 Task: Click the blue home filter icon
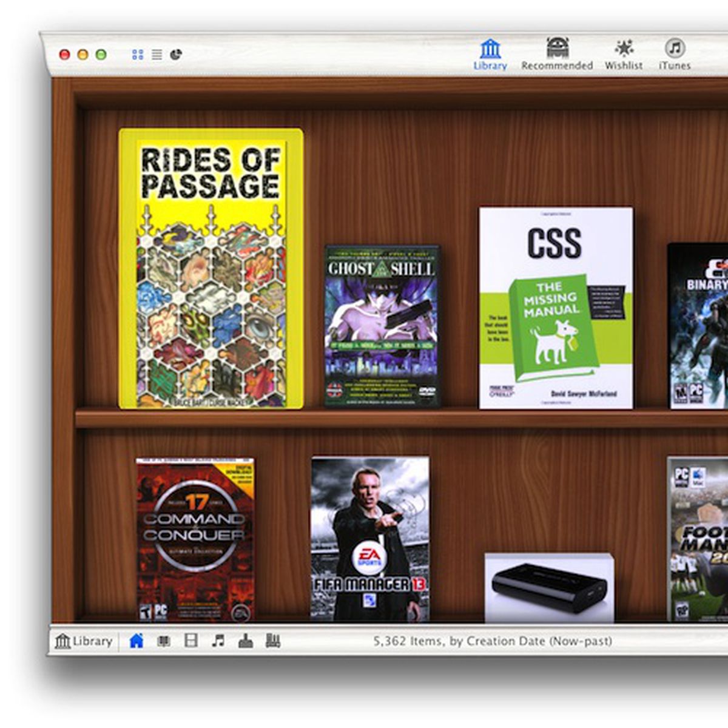pyautogui.click(x=136, y=641)
